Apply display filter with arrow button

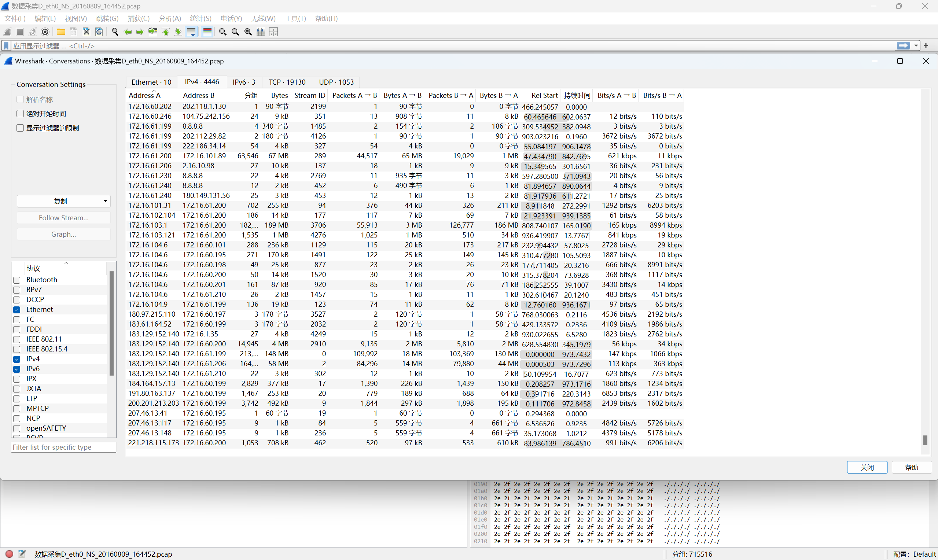pyautogui.click(x=903, y=46)
